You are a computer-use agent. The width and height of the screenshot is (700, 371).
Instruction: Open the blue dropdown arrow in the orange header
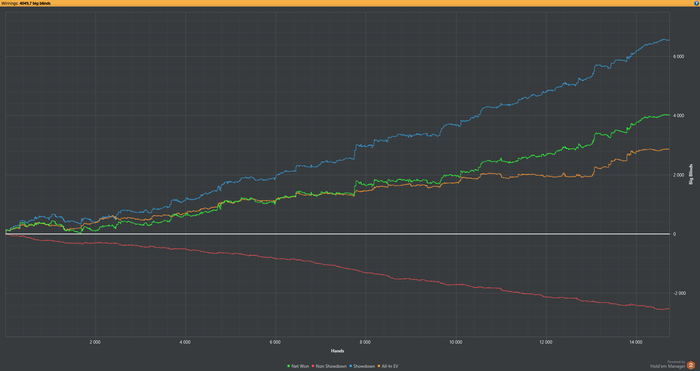pyautogui.click(x=697, y=3)
